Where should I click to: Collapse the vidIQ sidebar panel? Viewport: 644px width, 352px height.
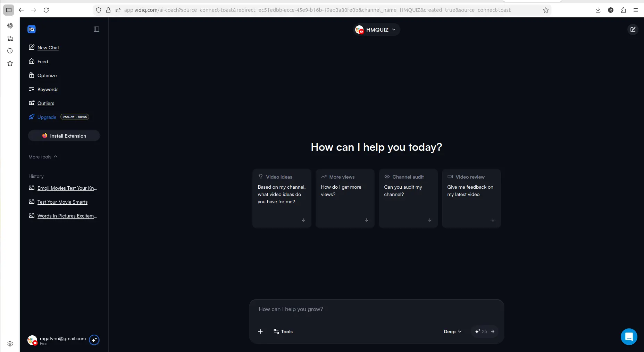tap(97, 29)
